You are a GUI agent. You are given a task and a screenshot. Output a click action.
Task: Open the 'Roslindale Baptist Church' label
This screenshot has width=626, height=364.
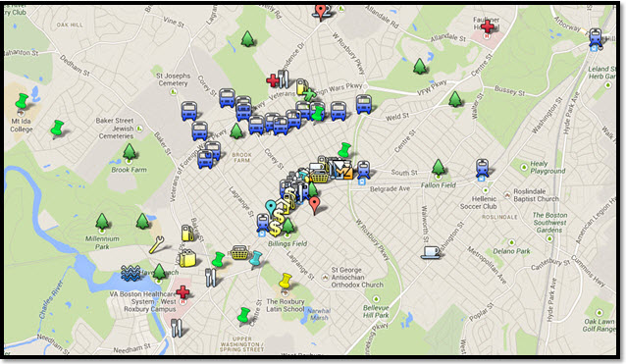click(536, 195)
